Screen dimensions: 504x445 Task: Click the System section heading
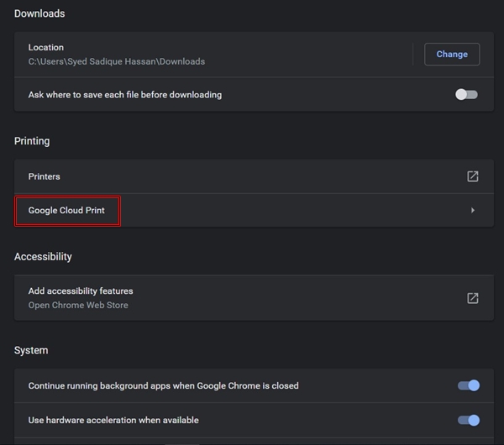31,350
